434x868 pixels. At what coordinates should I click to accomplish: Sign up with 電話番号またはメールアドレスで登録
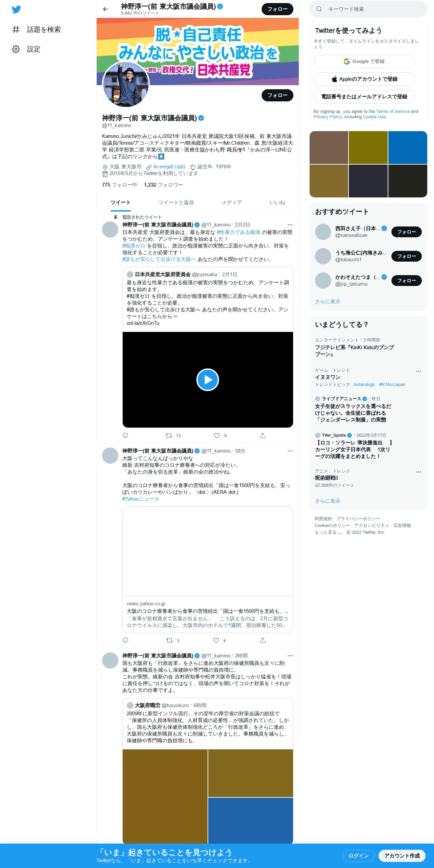coord(364,97)
